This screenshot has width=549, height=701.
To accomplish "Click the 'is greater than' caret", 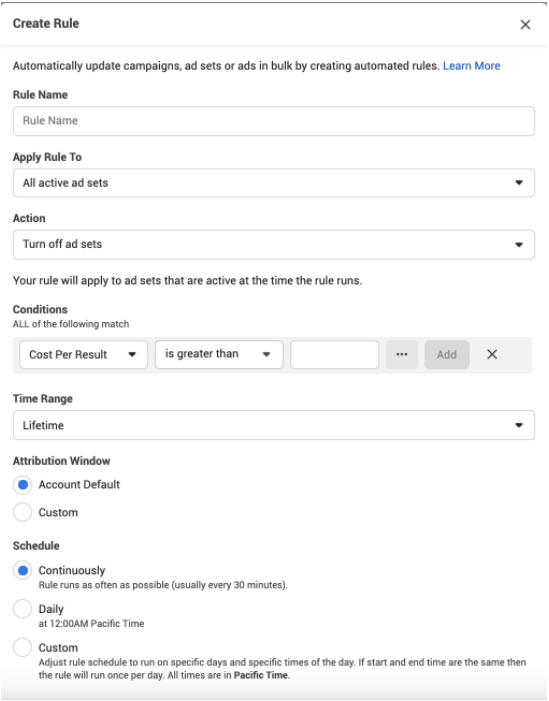I will 266,355.
